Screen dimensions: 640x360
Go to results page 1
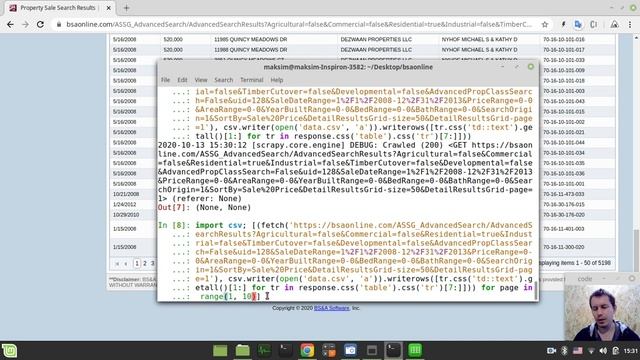coord(137,263)
